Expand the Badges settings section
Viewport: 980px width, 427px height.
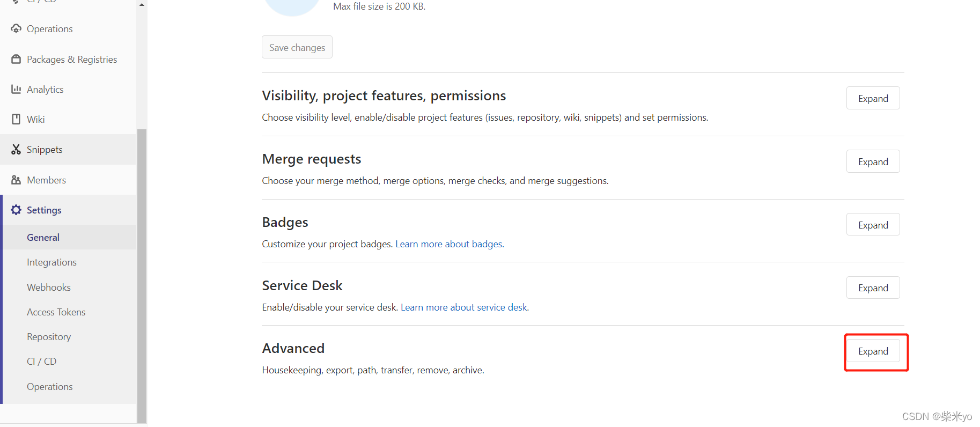point(873,225)
